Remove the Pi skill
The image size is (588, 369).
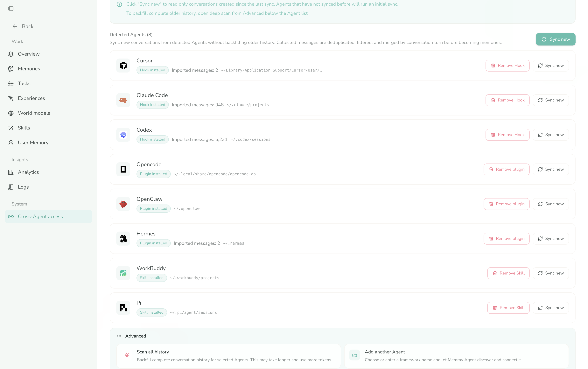pos(508,308)
